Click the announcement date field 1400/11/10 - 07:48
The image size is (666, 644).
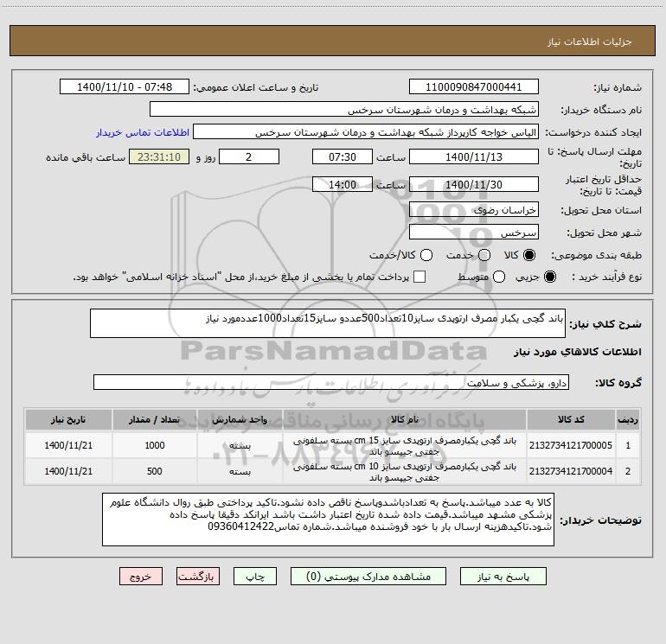click(125, 86)
